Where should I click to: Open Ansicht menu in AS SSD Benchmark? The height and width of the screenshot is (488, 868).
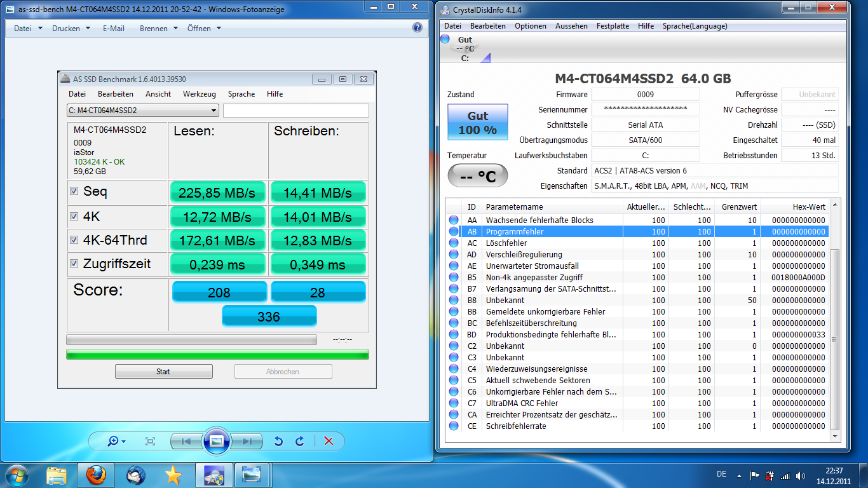tap(158, 94)
